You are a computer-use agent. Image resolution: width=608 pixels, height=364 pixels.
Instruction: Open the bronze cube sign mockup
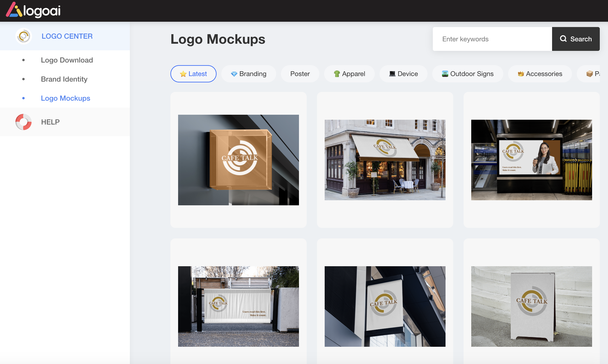[x=238, y=160]
